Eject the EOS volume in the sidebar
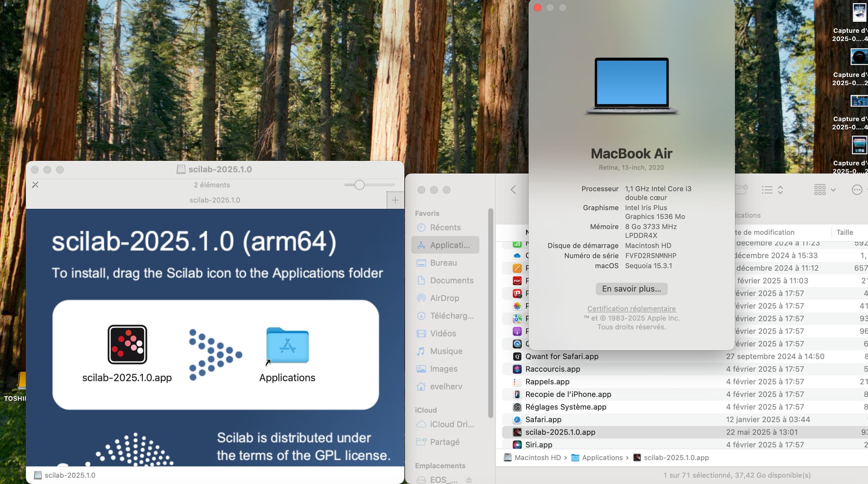Viewport: 868px width, 484px height. coord(469,479)
